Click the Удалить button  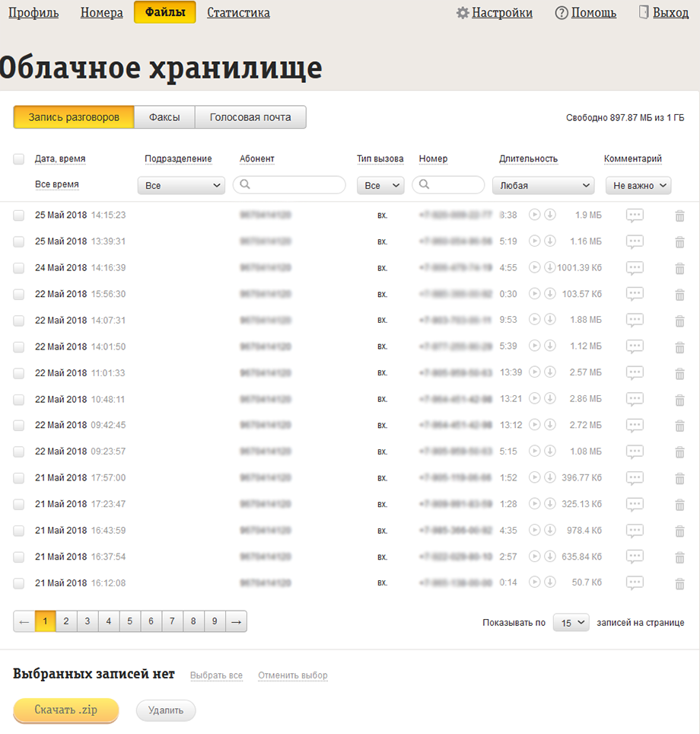coord(166,710)
